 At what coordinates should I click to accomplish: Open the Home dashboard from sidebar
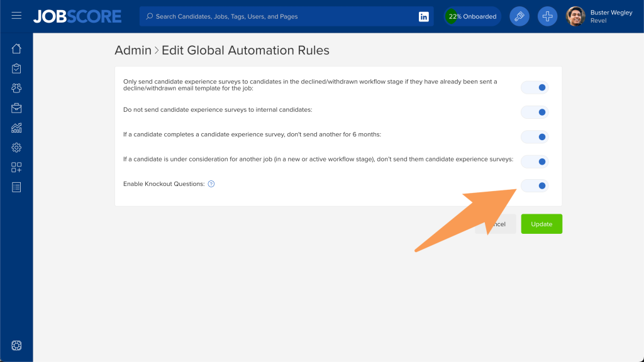16,49
